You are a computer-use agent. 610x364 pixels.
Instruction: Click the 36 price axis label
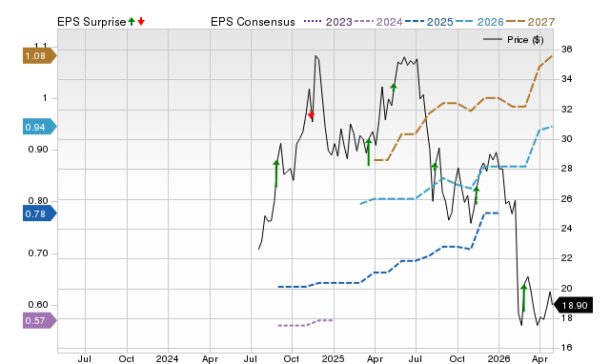(566, 50)
